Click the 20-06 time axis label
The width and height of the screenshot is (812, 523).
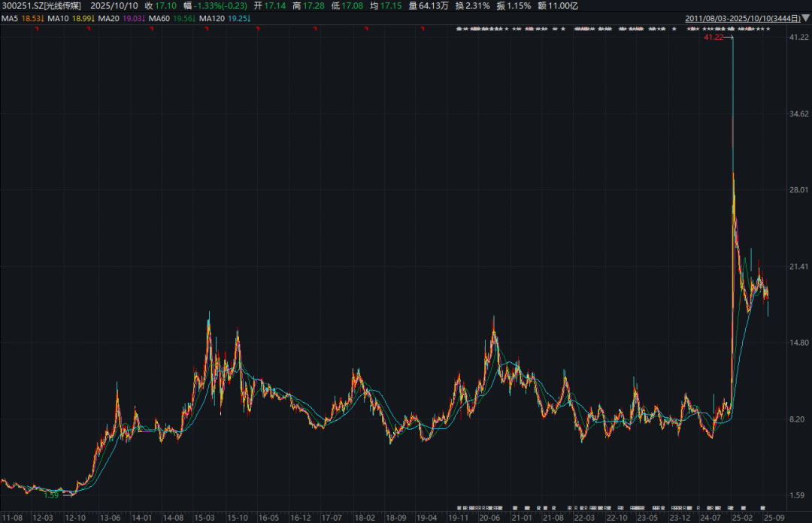(x=489, y=518)
